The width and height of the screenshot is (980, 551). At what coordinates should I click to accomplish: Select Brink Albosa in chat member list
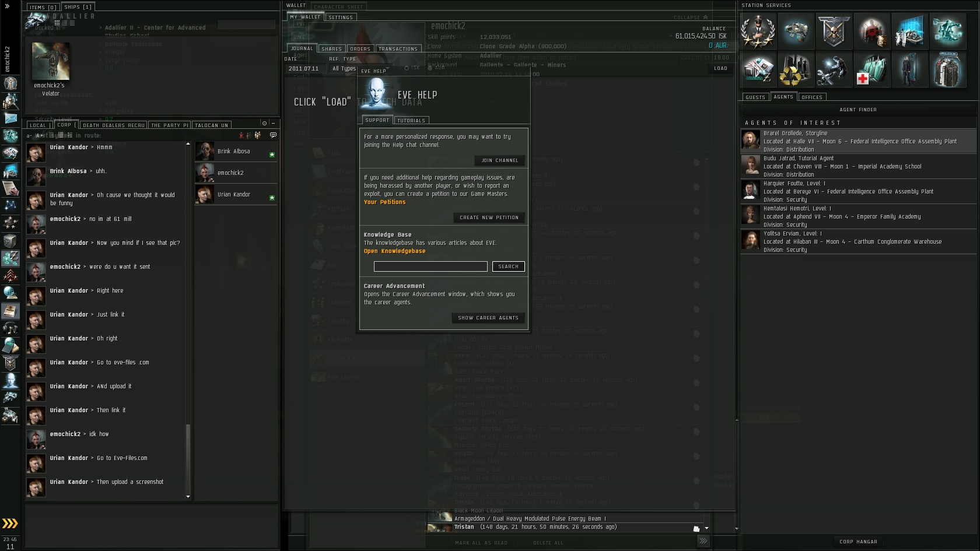click(235, 151)
